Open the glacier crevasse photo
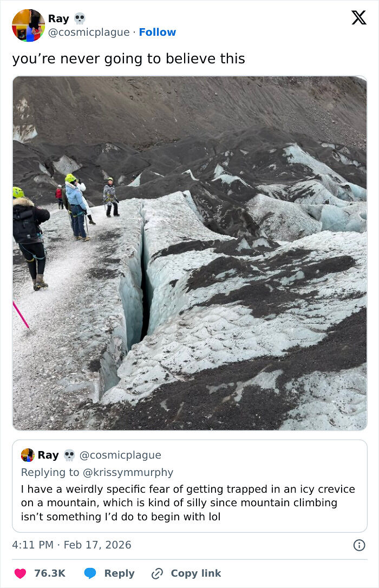Viewport: 379px width, 588px height. tap(190, 253)
